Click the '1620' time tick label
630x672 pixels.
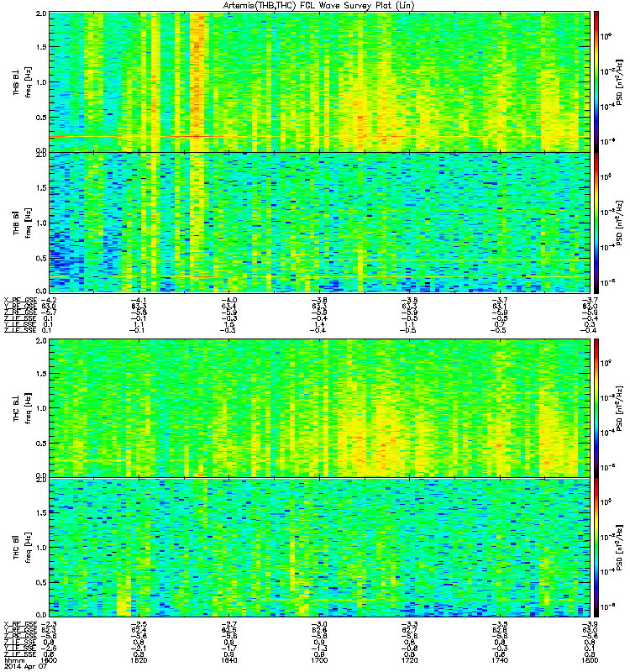click(139, 660)
